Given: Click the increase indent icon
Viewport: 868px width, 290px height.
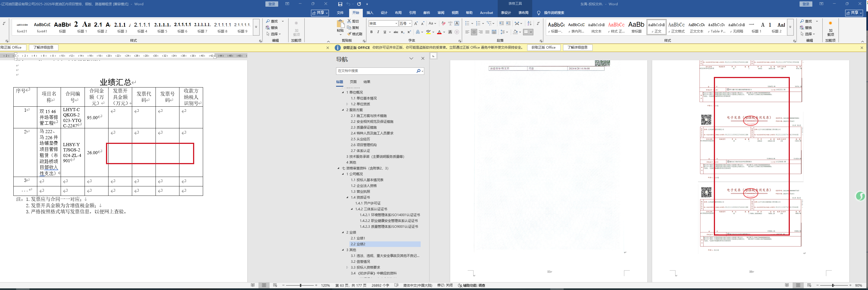Looking at the screenshot, I should 508,24.
